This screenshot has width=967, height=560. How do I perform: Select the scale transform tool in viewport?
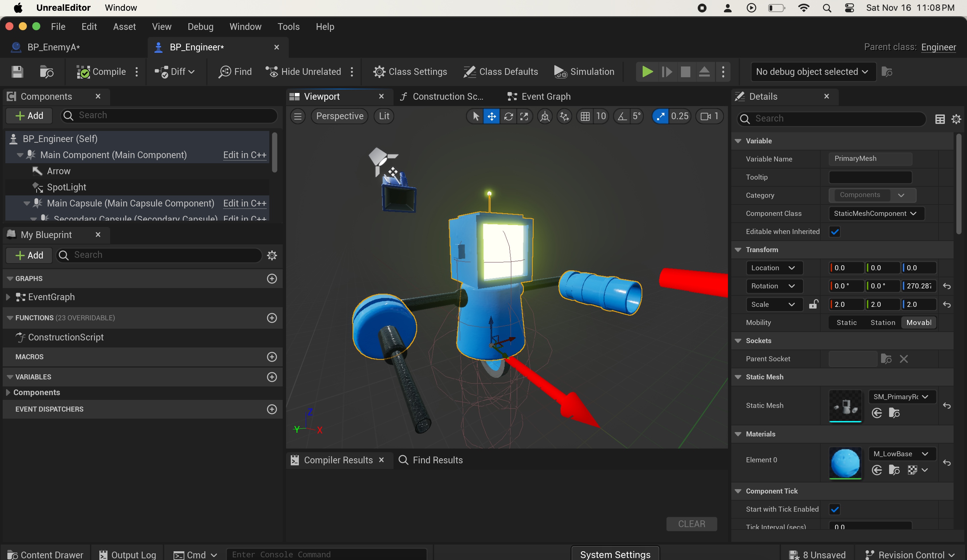(524, 116)
